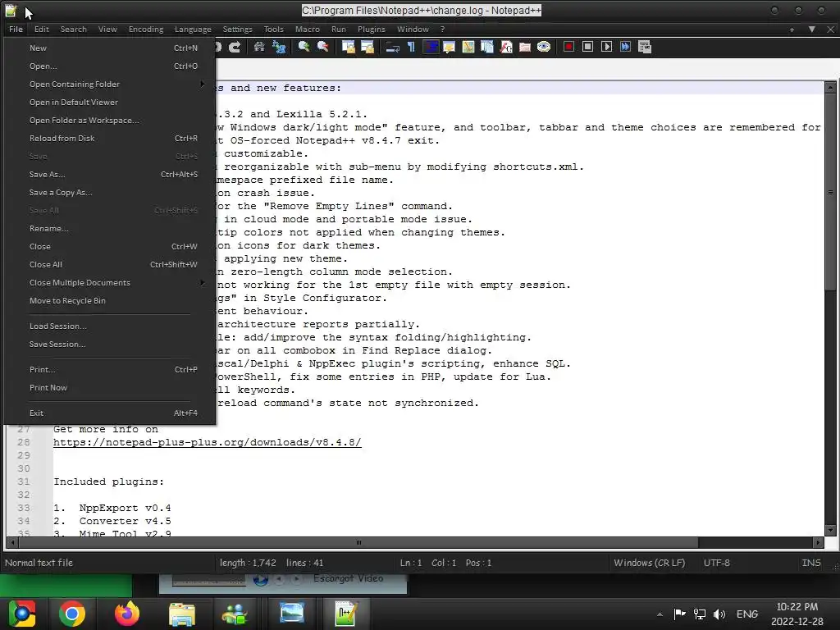Toggle Show All Characters pilcrow icon

pos(412,47)
